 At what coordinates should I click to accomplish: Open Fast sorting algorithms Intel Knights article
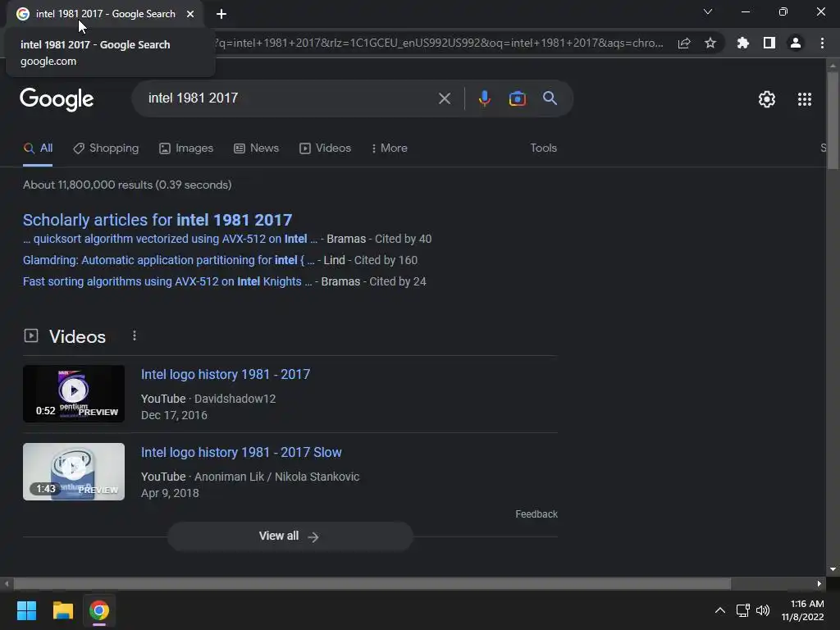tap(167, 282)
